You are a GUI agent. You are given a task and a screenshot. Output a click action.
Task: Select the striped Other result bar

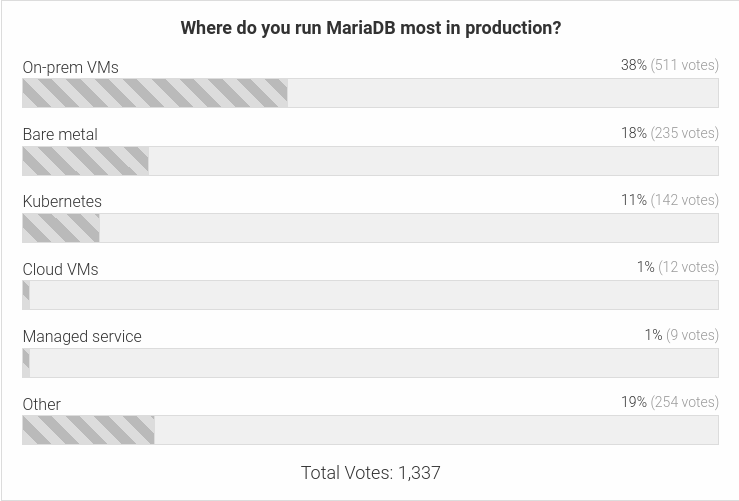pos(88,430)
